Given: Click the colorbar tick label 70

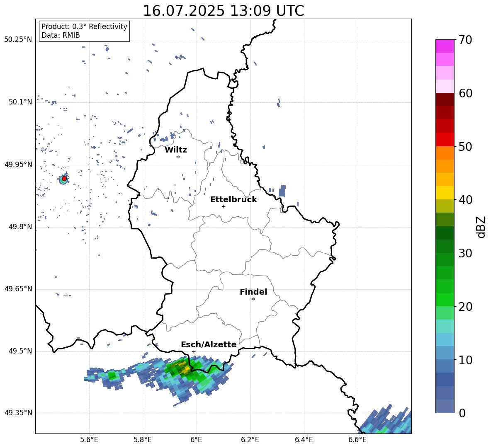Looking at the screenshot, I should 465,40.
